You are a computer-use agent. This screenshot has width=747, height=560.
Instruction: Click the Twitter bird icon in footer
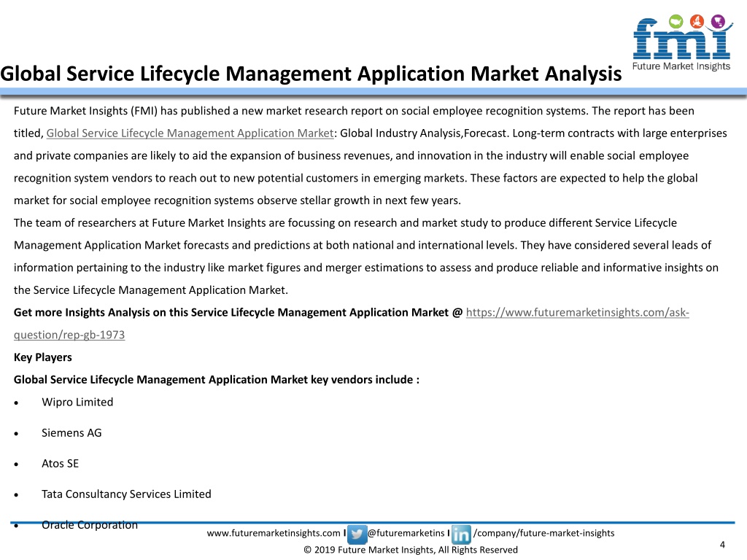coord(357,534)
